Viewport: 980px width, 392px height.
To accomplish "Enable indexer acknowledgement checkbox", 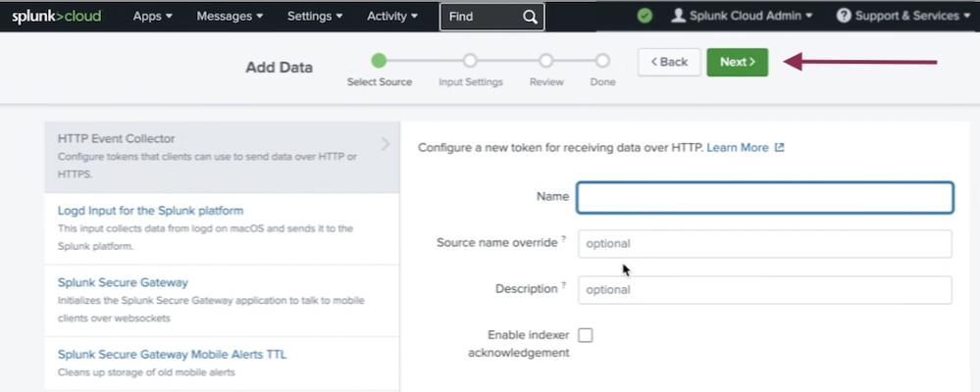I will tap(585, 335).
